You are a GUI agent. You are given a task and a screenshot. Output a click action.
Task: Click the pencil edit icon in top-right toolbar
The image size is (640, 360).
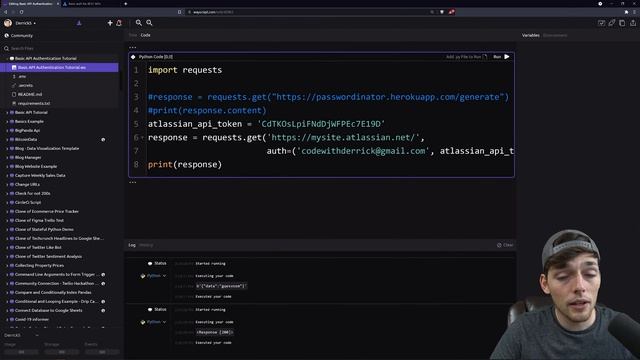click(x=611, y=23)
